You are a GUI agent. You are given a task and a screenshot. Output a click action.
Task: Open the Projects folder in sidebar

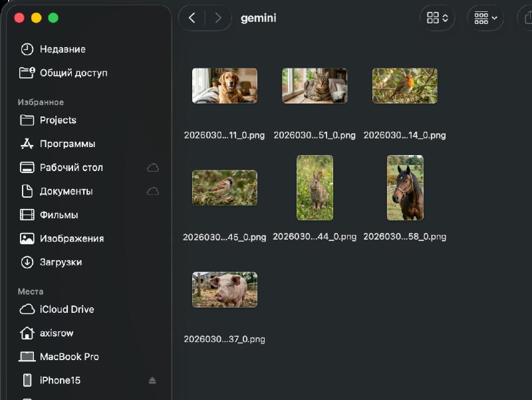(58, 120)
